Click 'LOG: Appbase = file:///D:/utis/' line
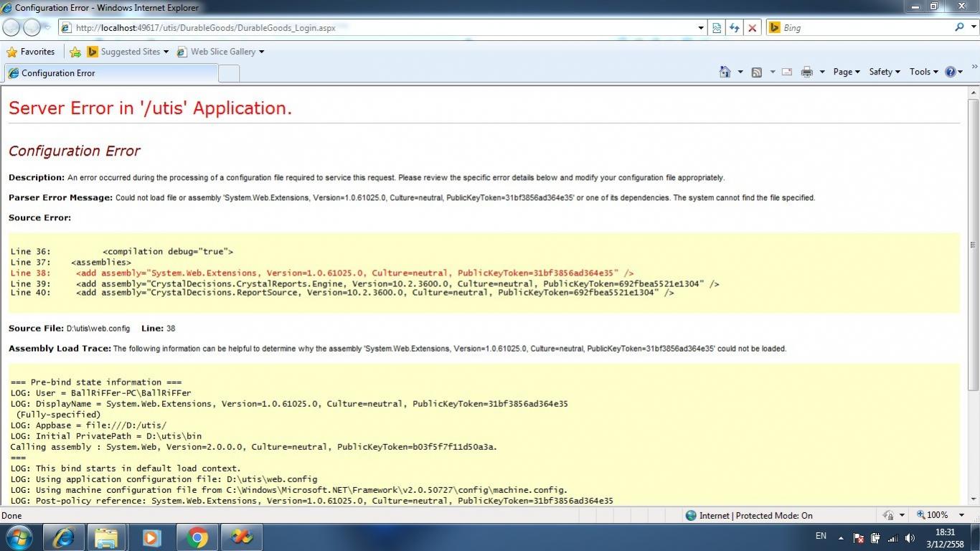This screenshot has width=980, height=551. (x=88, y=425)
